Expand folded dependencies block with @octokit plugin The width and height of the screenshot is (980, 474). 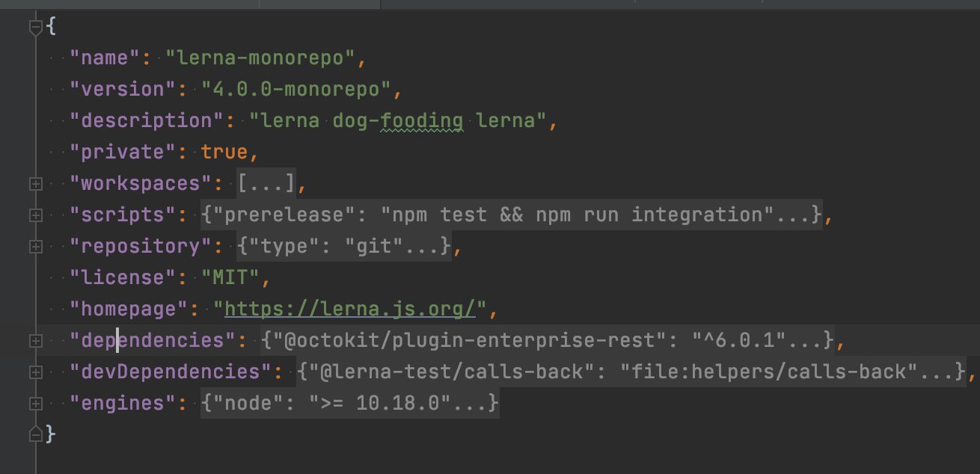point(547,340)
